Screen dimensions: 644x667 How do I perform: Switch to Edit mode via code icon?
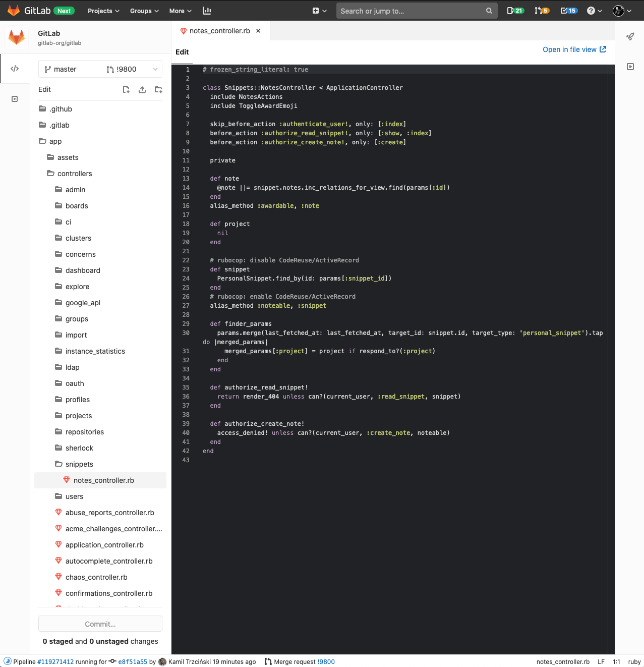pos(15,68)
